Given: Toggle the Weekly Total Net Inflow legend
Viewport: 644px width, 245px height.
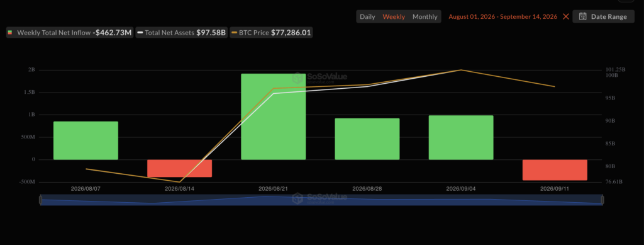Looking at the screenshot, I should point(69,33).
